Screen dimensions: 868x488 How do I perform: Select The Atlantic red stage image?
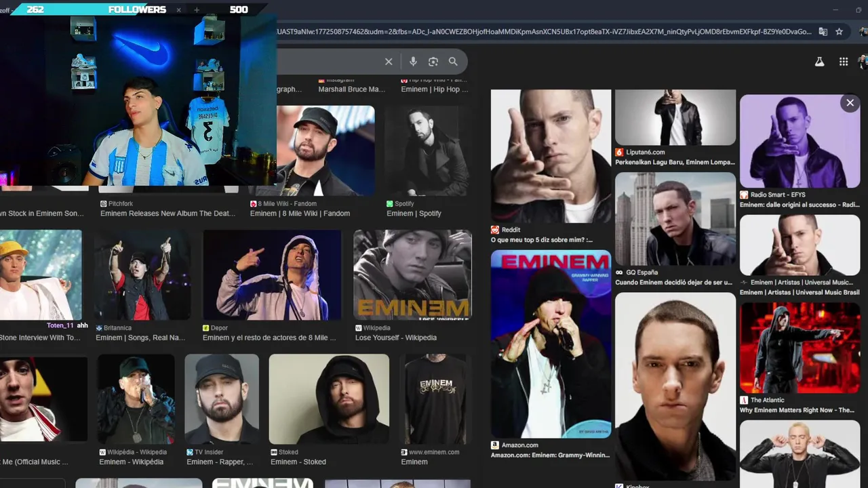(x=800, y=347)
